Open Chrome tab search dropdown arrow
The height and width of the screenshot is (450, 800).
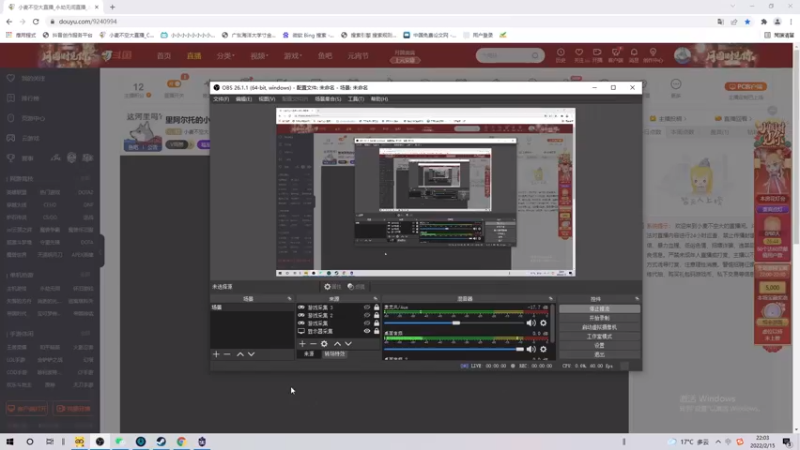pyautogui.click(x=733, y=7)
